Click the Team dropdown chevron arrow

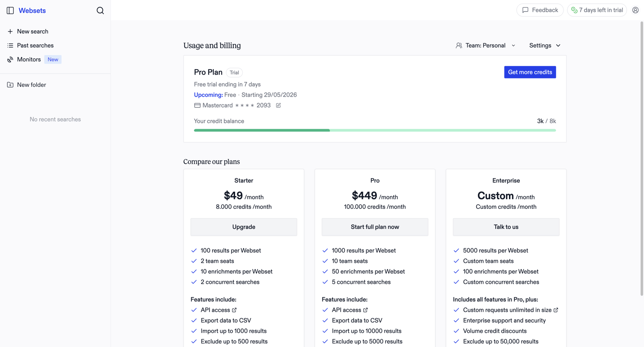[513, 46]
